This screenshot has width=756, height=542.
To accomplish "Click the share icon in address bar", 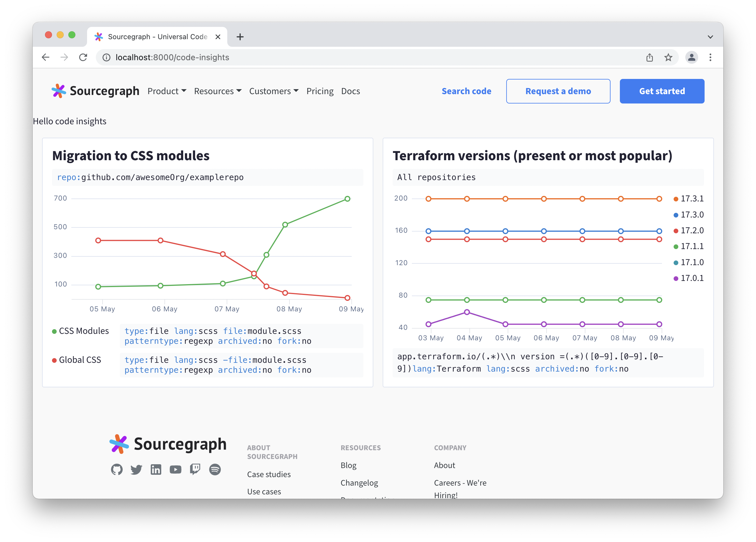I will click(x=650, y=57).
